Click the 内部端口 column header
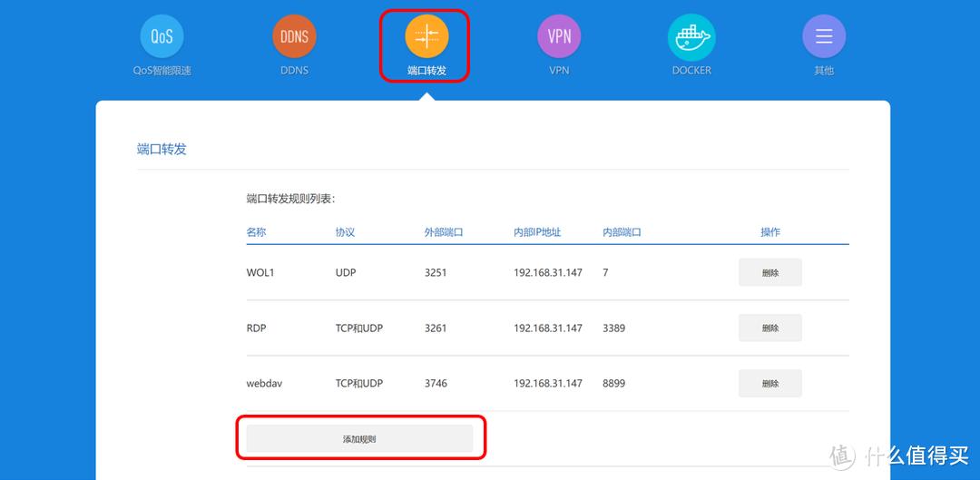The height and width of the screenshot is (480, 980). pos(622,232)
